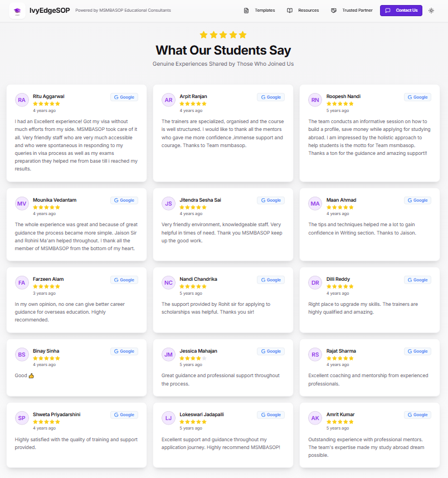The image size is (448, 478).
Task: Click the reviewer name Lokeswari Jadapalli
Action: (202, 414)
